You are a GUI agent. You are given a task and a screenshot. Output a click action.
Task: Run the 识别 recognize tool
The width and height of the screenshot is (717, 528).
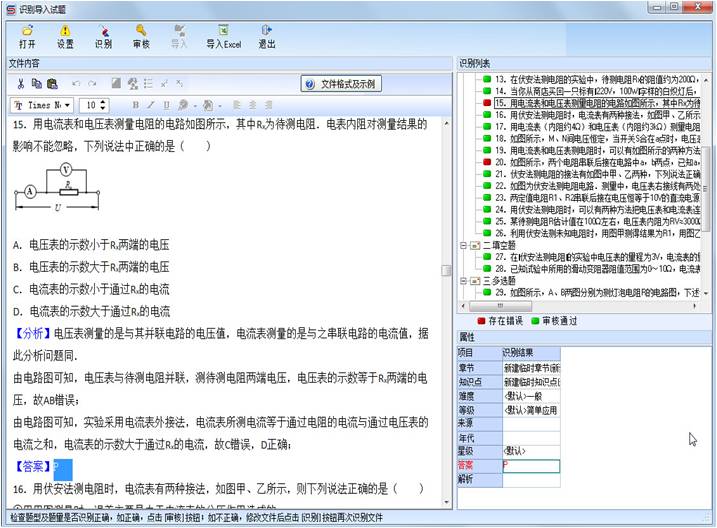coord(103,37)
